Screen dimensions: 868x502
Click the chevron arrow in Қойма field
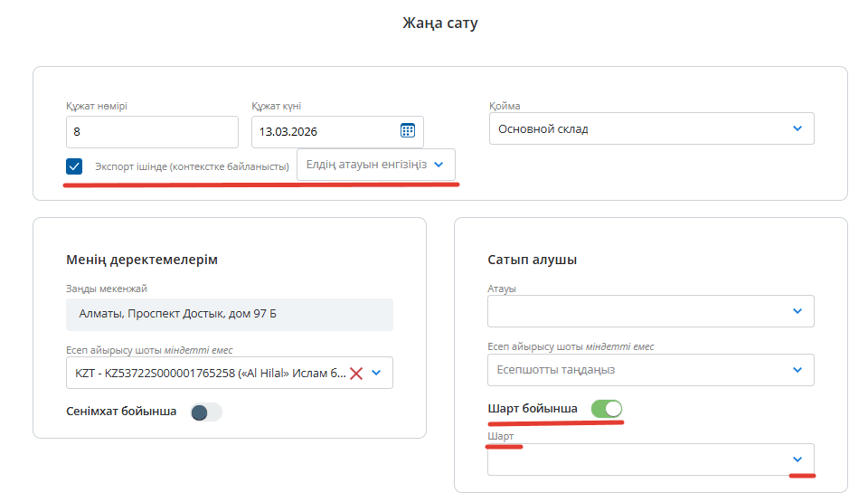pos(797,128)
